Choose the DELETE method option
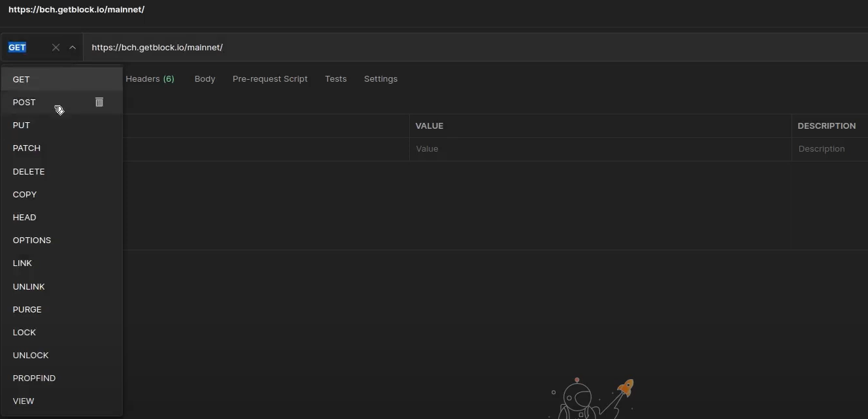 [62, 171]
